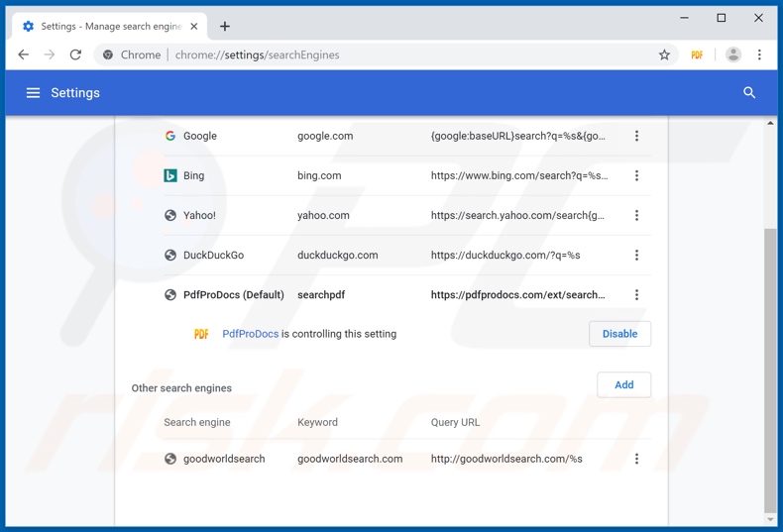Open the PdfProDocs extension link
The width and height of the screenshot is (783, 532).
[250, 334]
